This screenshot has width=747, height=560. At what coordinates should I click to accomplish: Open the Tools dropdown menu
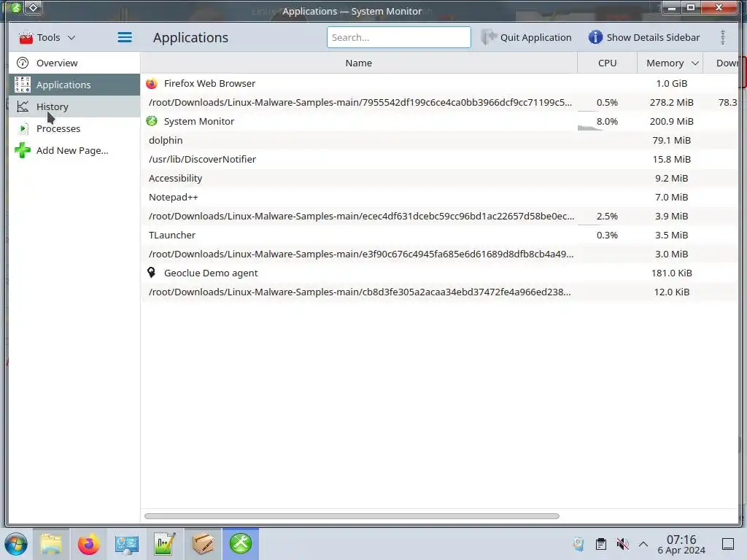(x=47, y=37)
